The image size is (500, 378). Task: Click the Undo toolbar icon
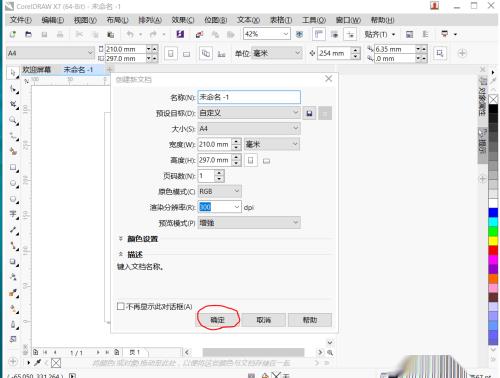pyautogui.click(x=130, y=34)
